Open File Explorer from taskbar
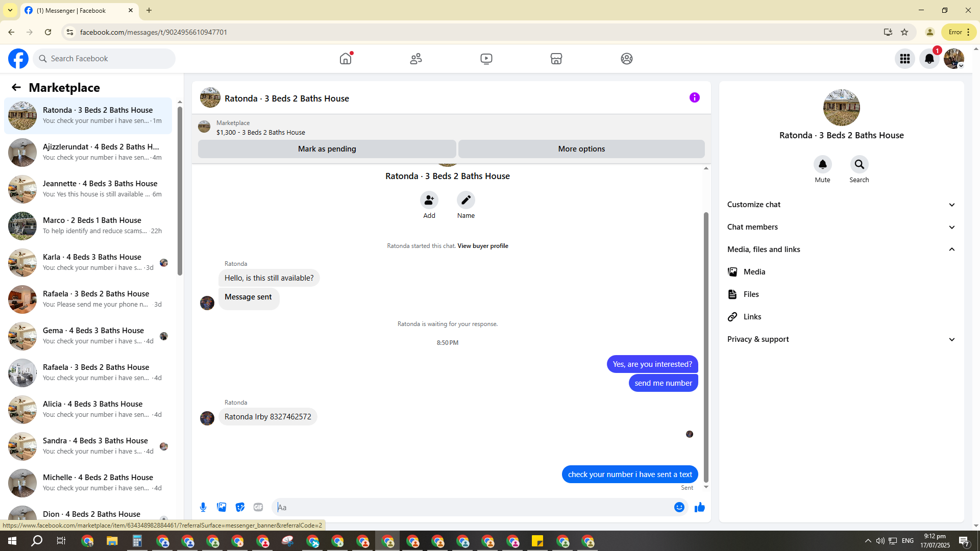The height and width of the screenshot is (551, 980). click(x=112, y=541)
